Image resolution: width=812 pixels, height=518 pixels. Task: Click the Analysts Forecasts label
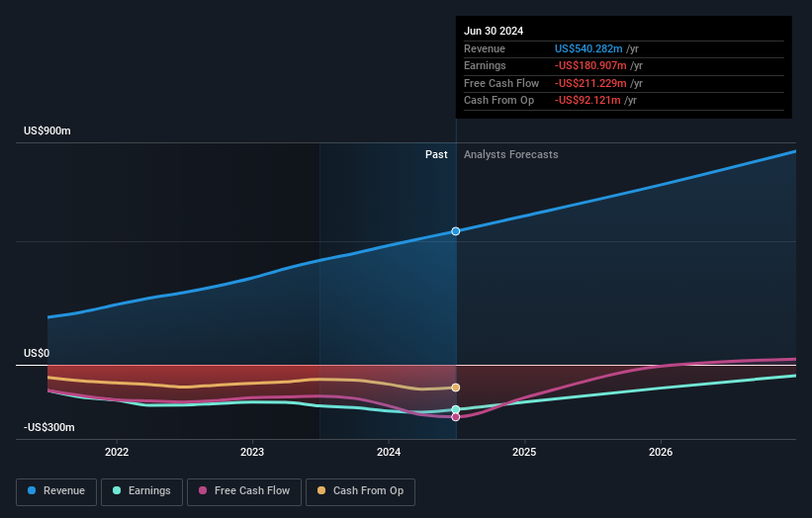point(511,155)
